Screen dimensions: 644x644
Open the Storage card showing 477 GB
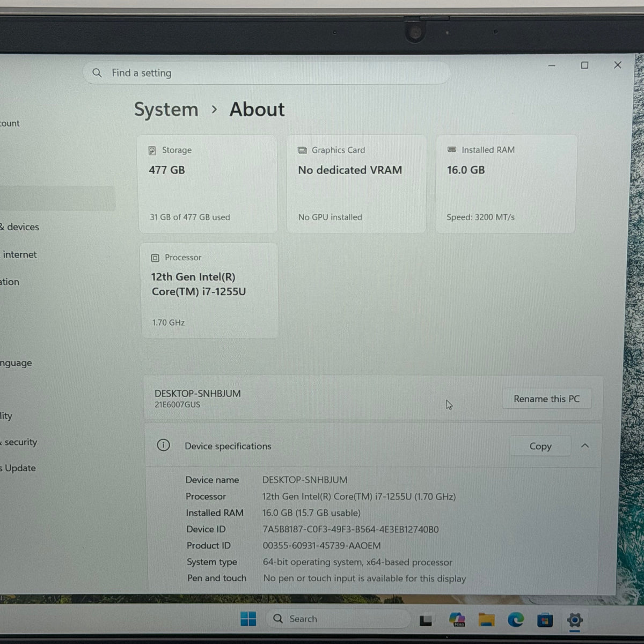[207, 184]
